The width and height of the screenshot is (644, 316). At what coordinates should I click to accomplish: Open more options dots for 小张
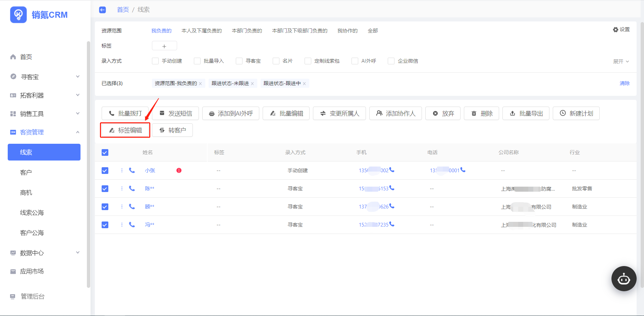click(122, 171)
